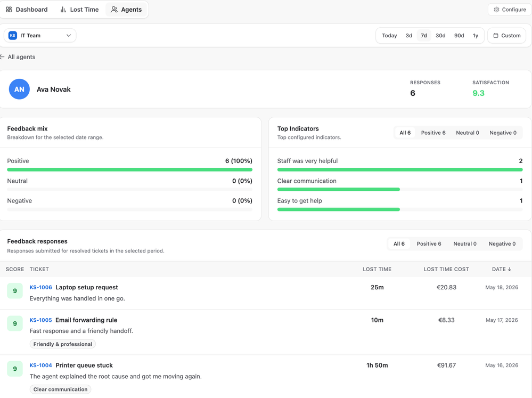Click the Lost Time bar chart icon

point(63,10)
